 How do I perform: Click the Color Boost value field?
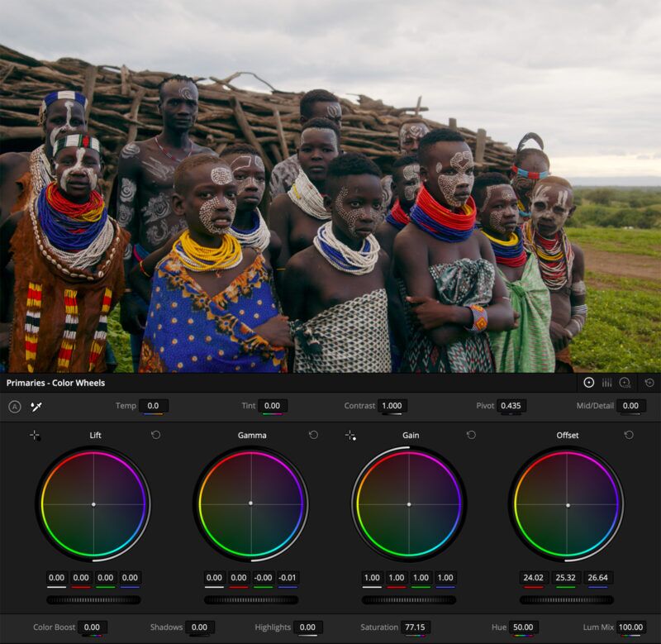[92, 627]
